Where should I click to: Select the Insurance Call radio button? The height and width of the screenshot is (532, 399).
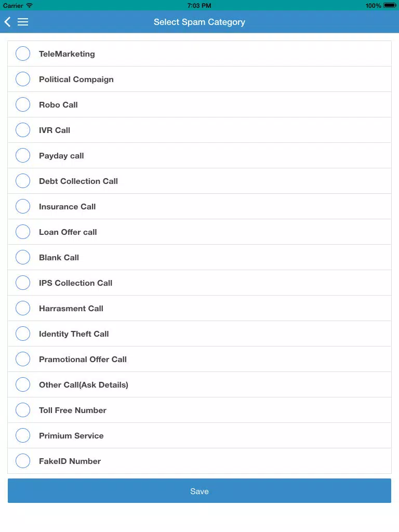pos(23,206)
